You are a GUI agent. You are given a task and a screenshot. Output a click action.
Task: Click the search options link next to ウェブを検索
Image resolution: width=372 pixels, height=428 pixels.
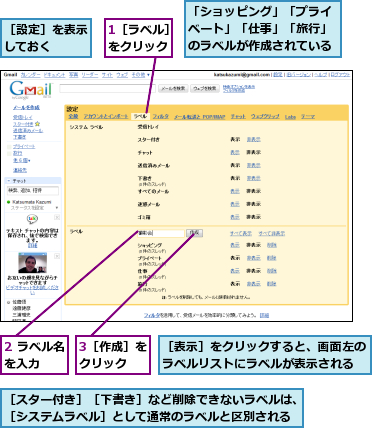pos(239,88)
